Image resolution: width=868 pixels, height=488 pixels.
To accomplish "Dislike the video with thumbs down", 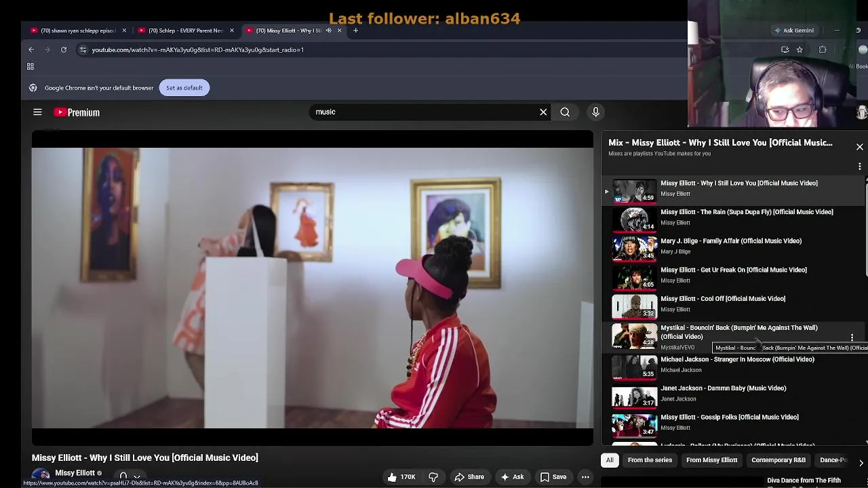I will click(x=433, y=477).
